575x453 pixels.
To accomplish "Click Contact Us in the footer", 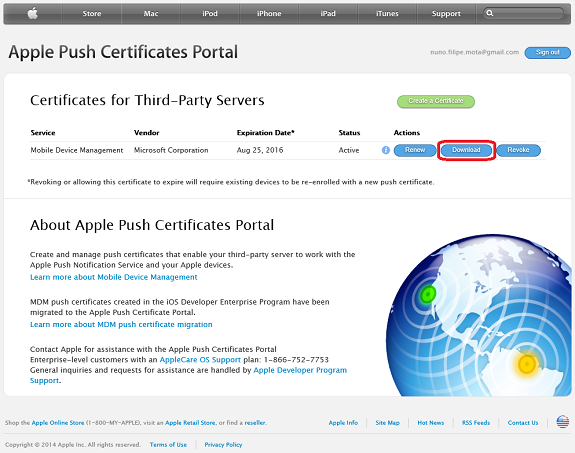I will tap(523, 423).
